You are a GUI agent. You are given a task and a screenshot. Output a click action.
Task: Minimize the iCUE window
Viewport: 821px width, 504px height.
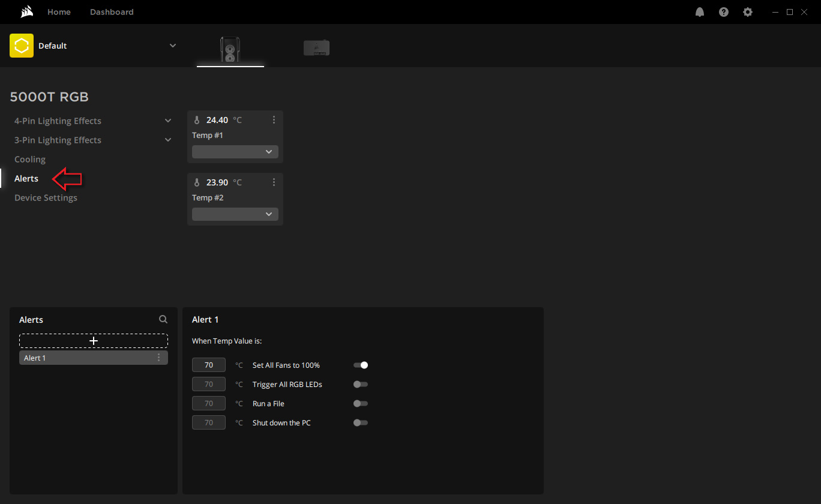coord(775,12)
